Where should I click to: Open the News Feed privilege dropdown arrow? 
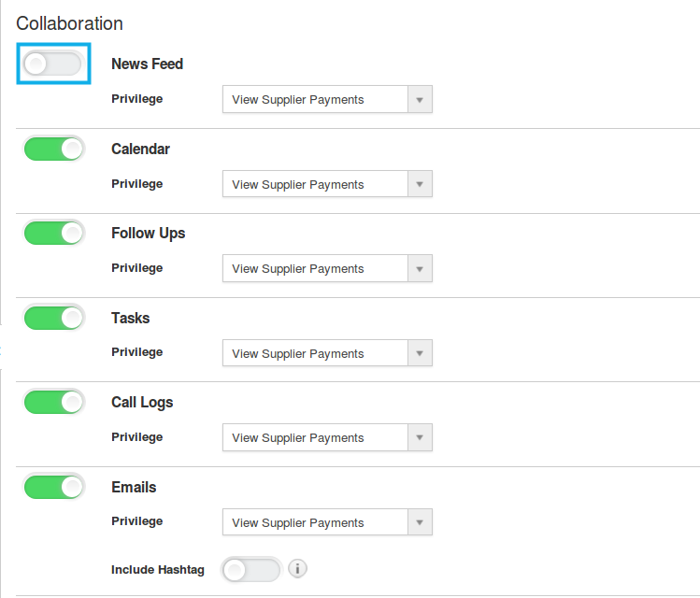[x=420, y=100]
